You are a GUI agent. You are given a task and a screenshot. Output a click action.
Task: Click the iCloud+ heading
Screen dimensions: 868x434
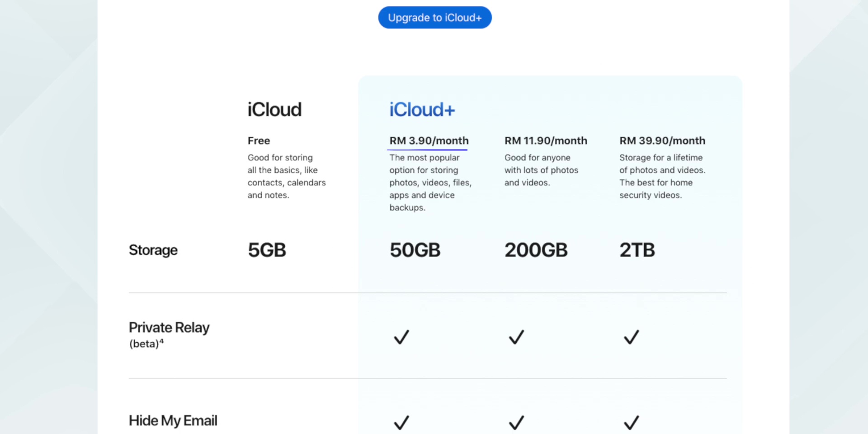tap(422, 110)
